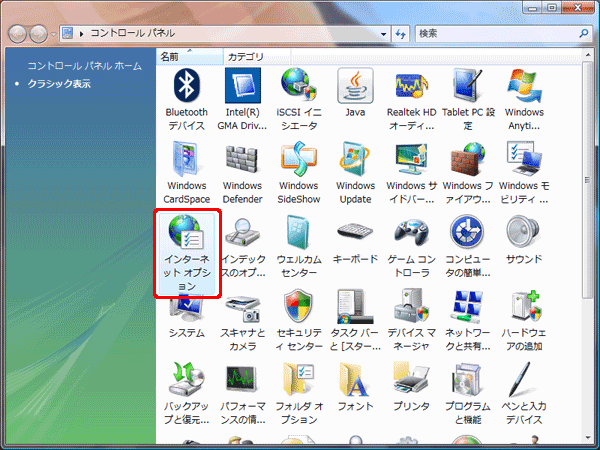Click コントロール パネル ホーム link
The image size is (600, 450).
pyautogui.click(x=85, y=66)
